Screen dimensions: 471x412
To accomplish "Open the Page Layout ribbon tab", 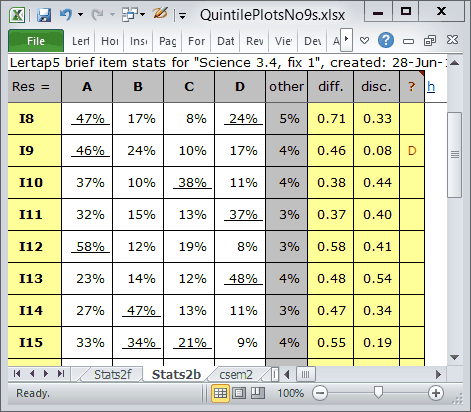I will 167,41.
